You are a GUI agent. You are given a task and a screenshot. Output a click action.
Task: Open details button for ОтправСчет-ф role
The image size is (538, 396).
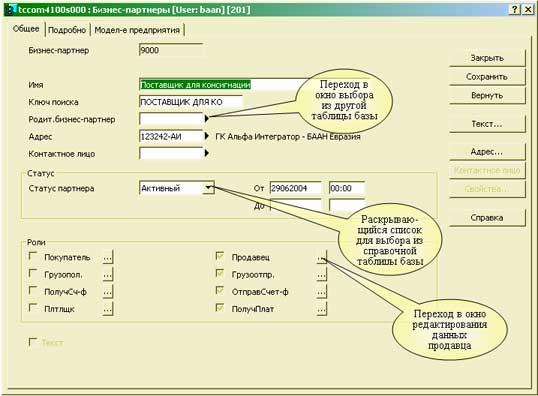(x=321, y=292)
